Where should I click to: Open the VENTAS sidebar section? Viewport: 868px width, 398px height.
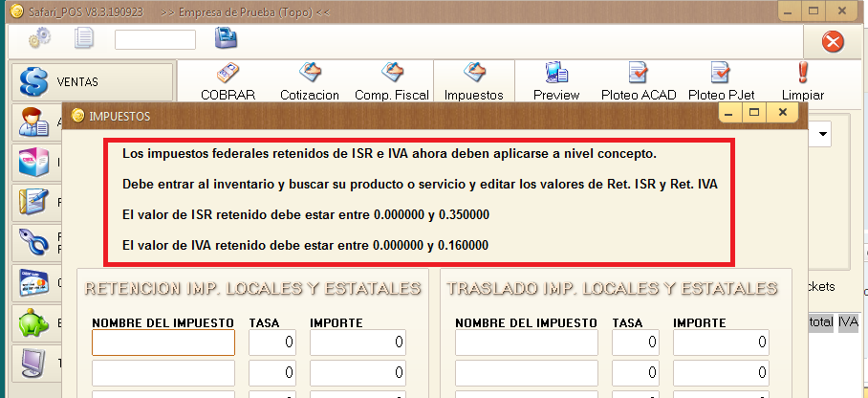pyautogui.click(x=92, y=82)
